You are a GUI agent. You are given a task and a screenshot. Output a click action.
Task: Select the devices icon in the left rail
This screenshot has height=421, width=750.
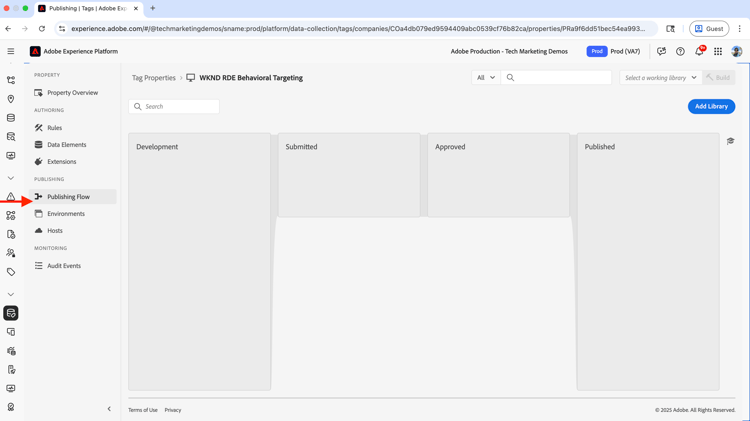click(x=11, y=332)
